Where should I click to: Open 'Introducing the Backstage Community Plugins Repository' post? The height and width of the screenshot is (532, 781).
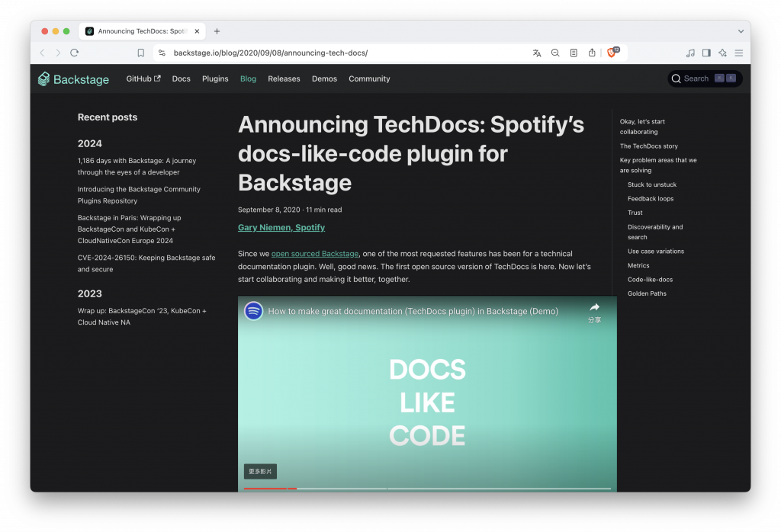click(x=139, y=194)
